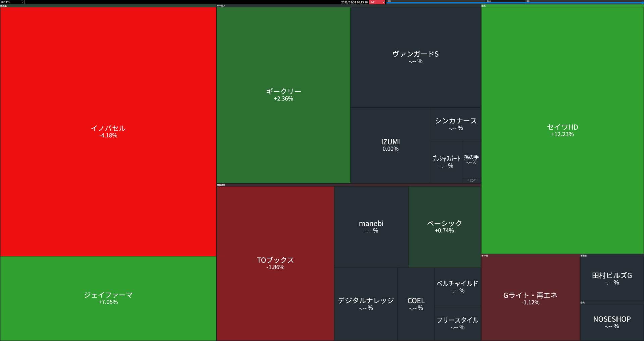This screenshot has height=341, width=644.
Task: Open the red LIVE mode dropdown
Action: tap(377, 2)
